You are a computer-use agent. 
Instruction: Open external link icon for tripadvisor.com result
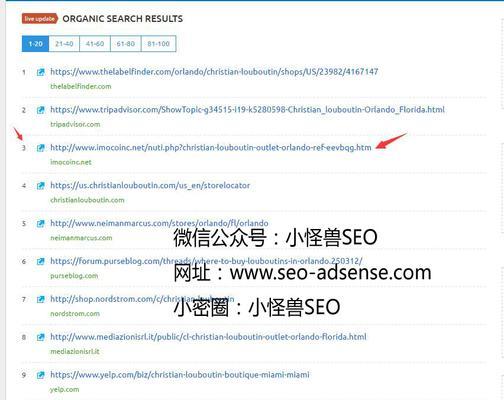(x=40, y=110)
